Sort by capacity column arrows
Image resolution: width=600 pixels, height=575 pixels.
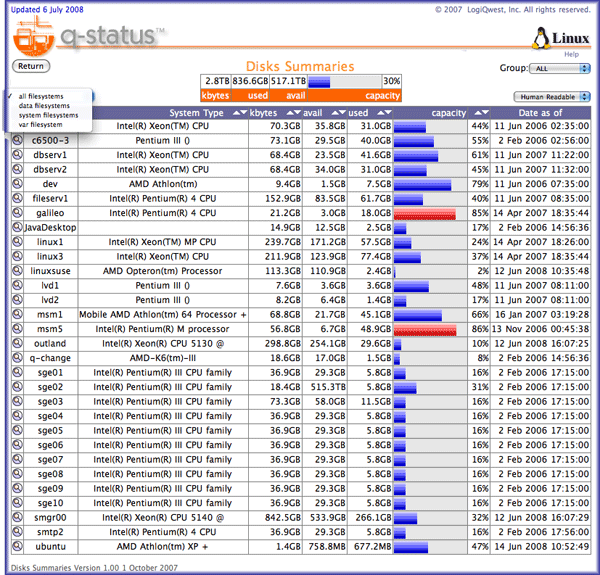click(x=482, y=113)
